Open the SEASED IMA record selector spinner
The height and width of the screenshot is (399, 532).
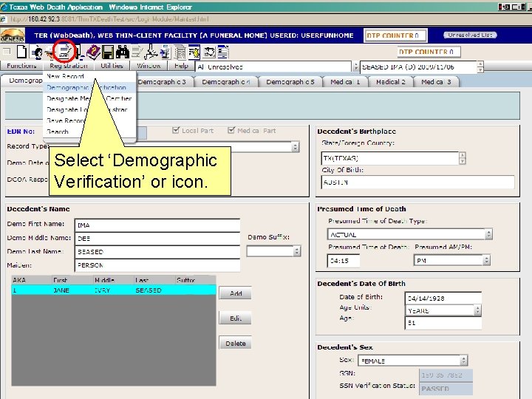480,66
